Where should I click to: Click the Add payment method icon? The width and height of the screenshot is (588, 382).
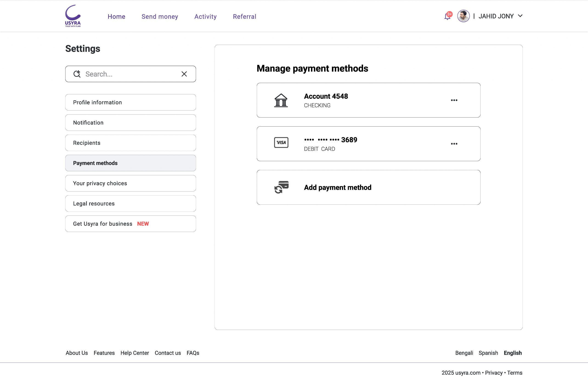(x=281, y=187)
